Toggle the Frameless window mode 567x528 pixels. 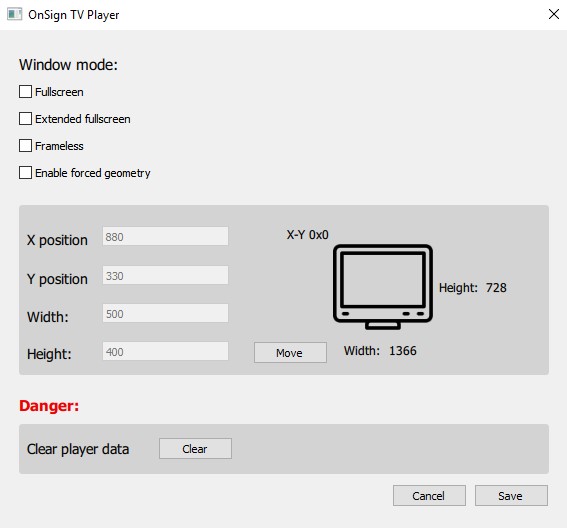[25, 146]
